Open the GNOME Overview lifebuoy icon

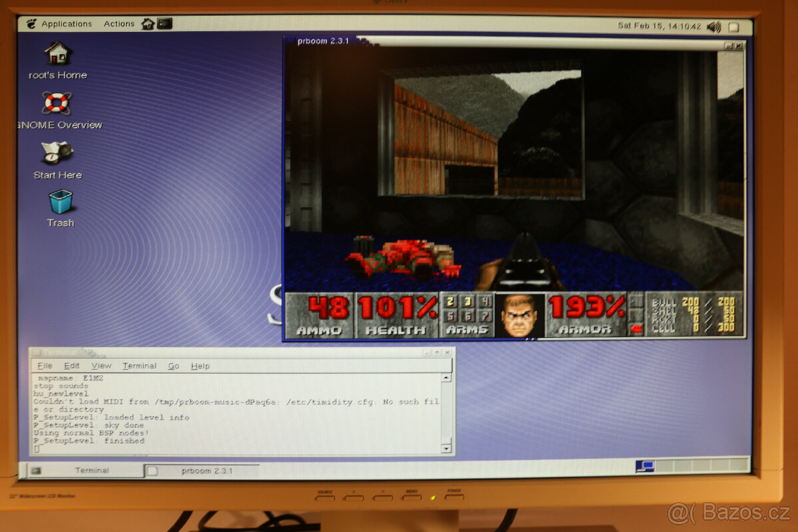coord(57,103)
